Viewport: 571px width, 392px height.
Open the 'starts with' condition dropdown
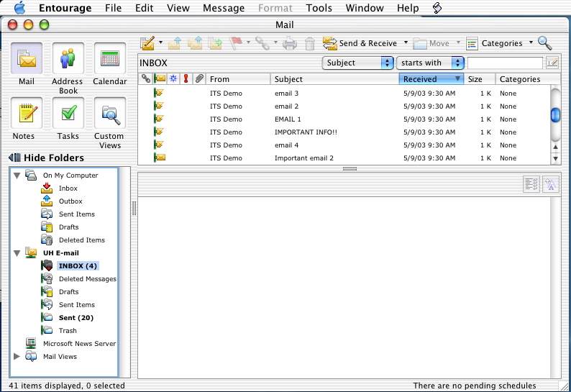[430, 63]
